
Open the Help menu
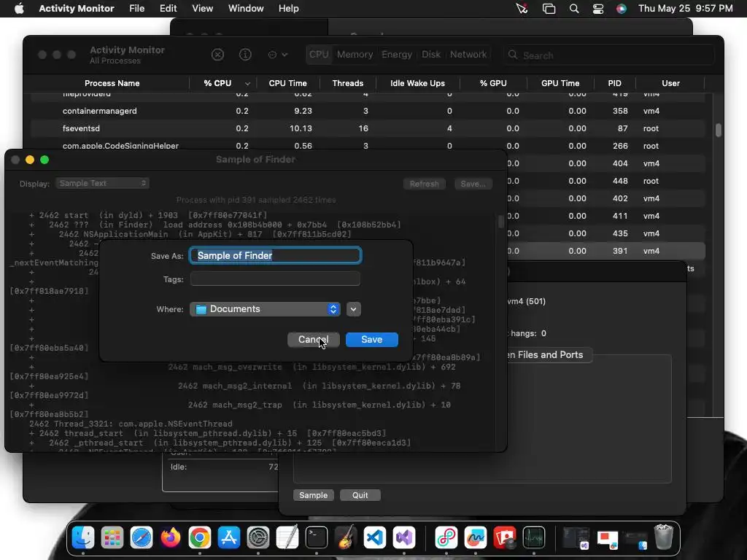(x=289, y=9)
